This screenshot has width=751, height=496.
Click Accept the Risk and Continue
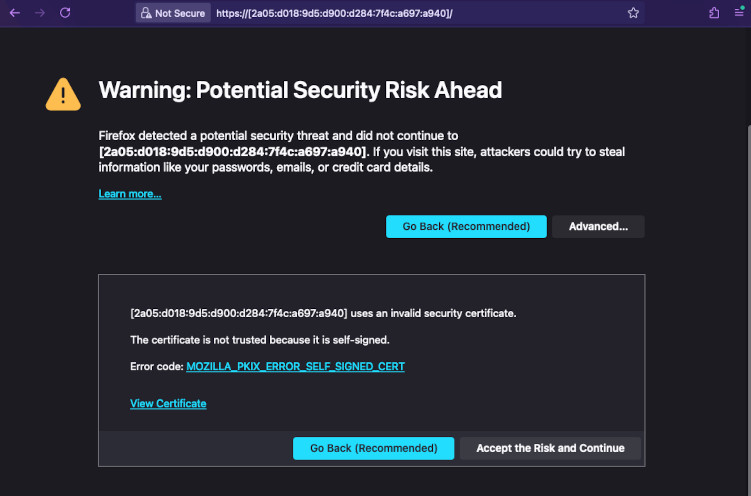[x=550, y=448]
